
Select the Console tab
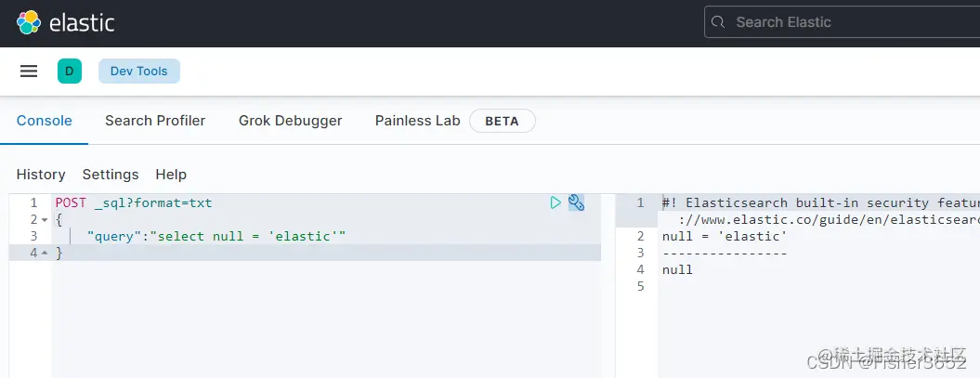click(x=44, y=121)
